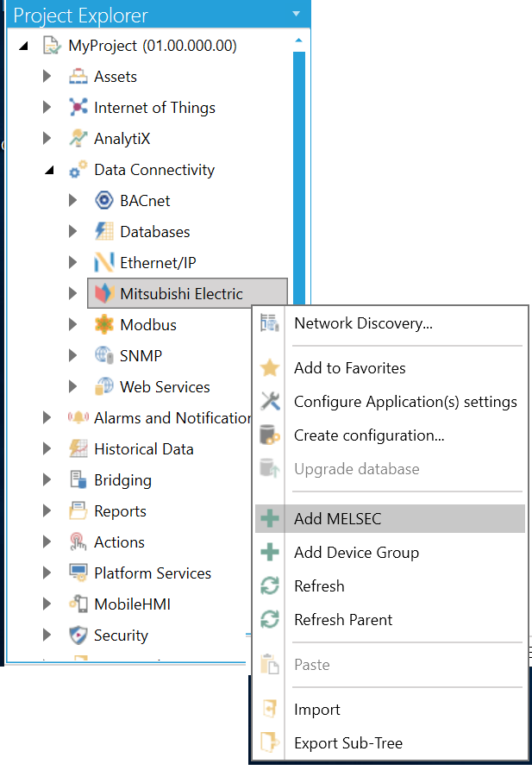Click the Create configuration database icon
Screen dimensions: 532x770
pos(270,435)
